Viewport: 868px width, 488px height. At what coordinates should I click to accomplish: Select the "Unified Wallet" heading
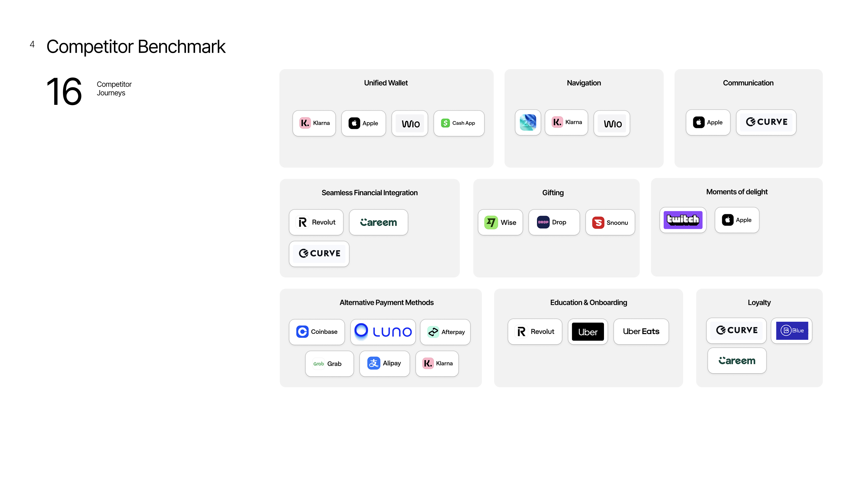[x=386, y=83]
